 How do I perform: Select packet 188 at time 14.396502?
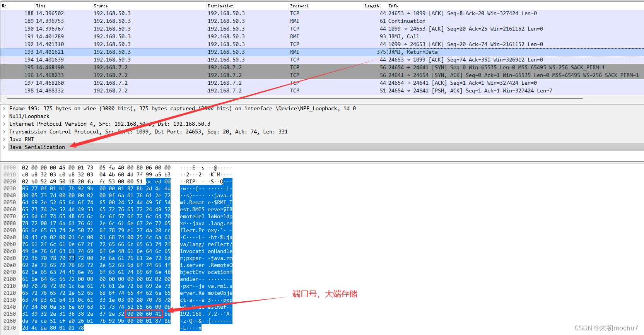tap(322, 14)
